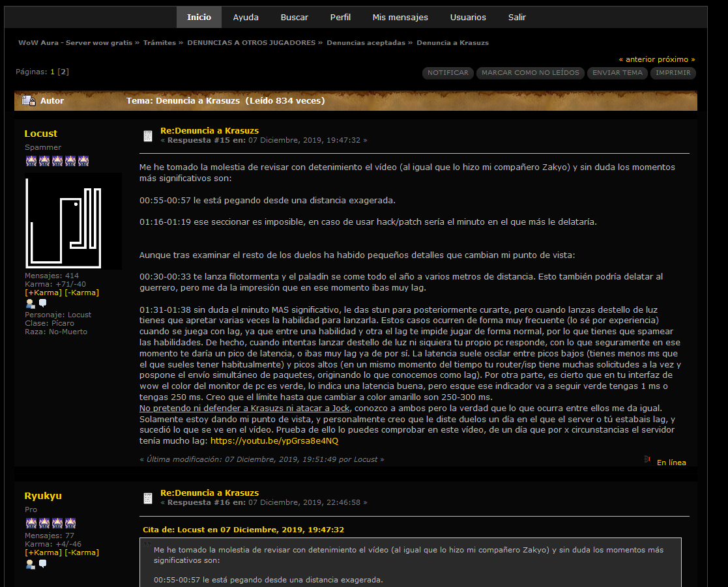Open the Ayuda menu item

point(246,17)
